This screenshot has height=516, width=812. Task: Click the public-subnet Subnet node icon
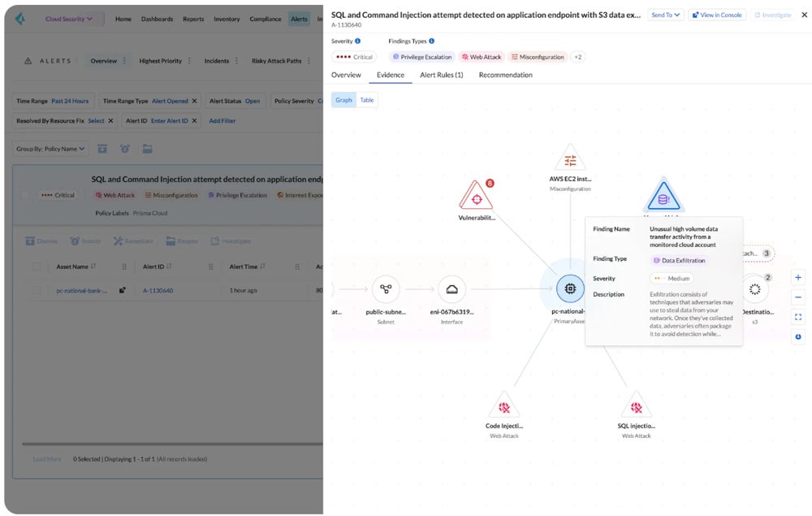click(386, 289)
